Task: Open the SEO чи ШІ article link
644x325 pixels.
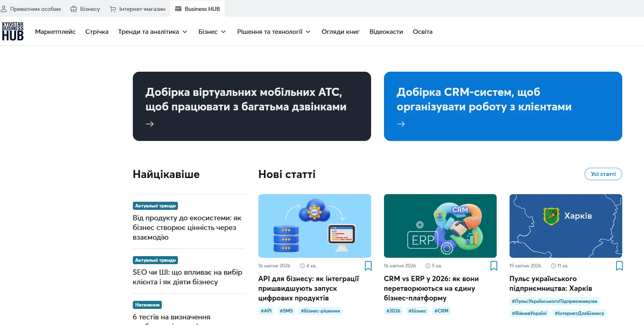Action: (x=187, y=277)
